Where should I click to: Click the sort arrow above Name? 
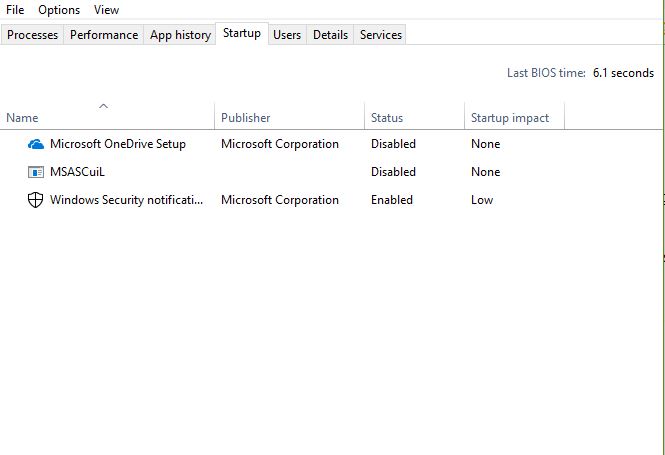click(103, 106)
